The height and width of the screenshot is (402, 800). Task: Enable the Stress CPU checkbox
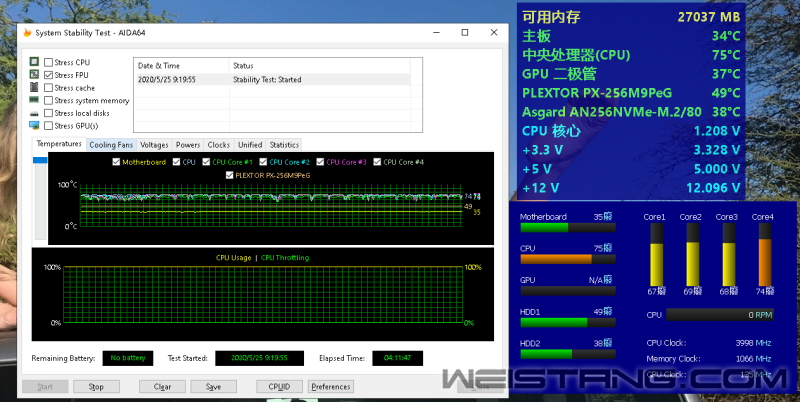tap(49, 62)
